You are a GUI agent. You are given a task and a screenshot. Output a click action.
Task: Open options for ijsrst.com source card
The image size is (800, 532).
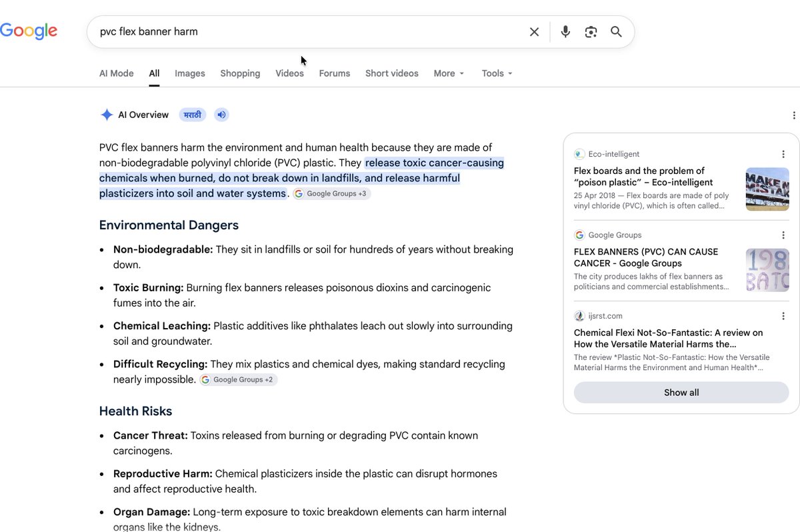pos(783,316)
